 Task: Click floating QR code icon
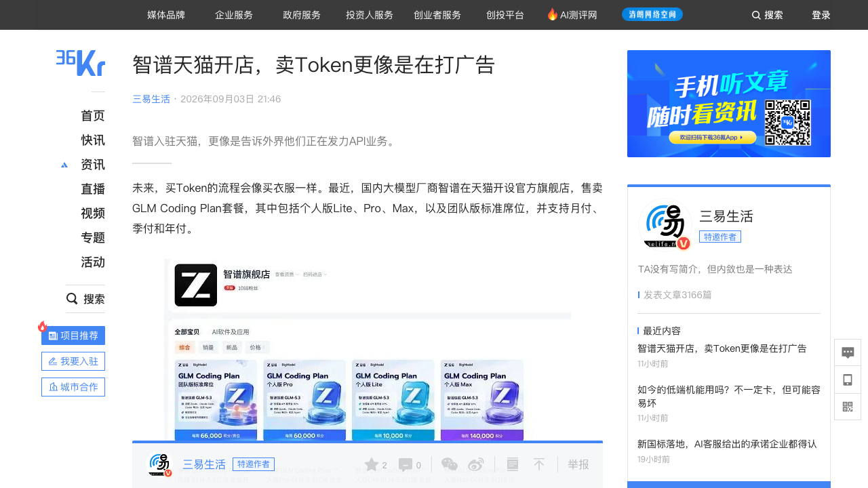click(848, 407)
